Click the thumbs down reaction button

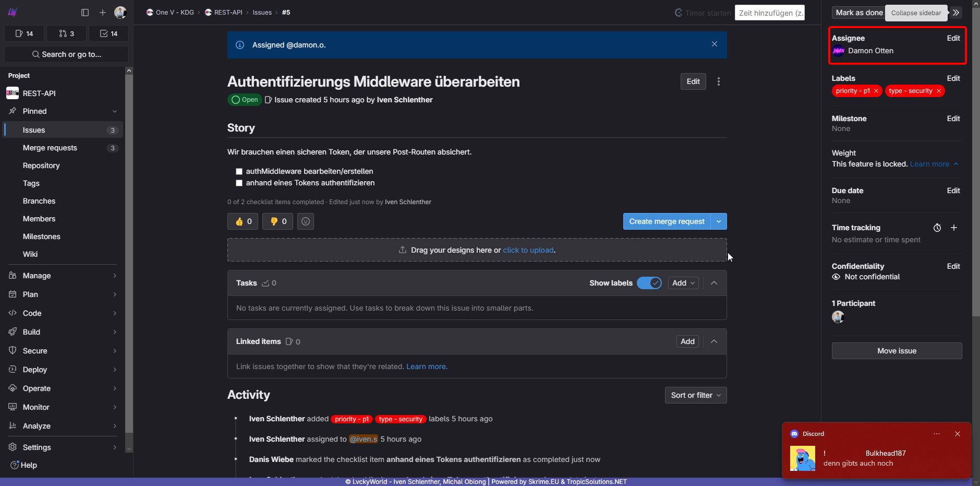pos(277,221)
